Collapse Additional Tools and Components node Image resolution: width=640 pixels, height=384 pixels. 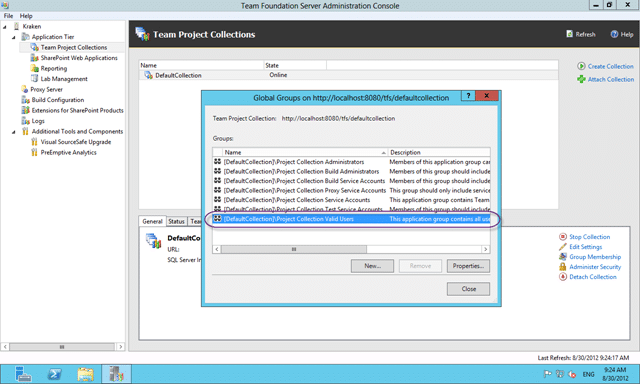(13, 132)
